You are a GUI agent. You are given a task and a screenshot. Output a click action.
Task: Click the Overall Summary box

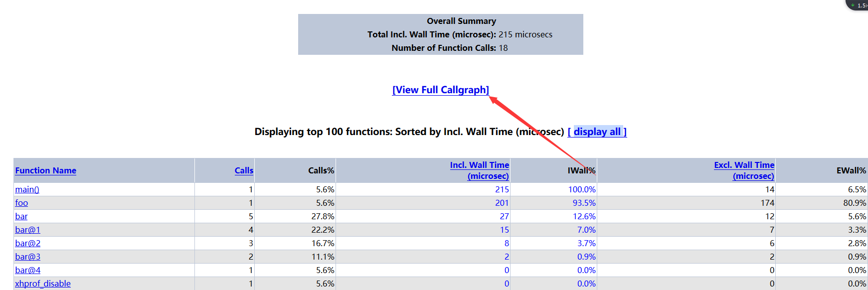[x=441, y=34]
